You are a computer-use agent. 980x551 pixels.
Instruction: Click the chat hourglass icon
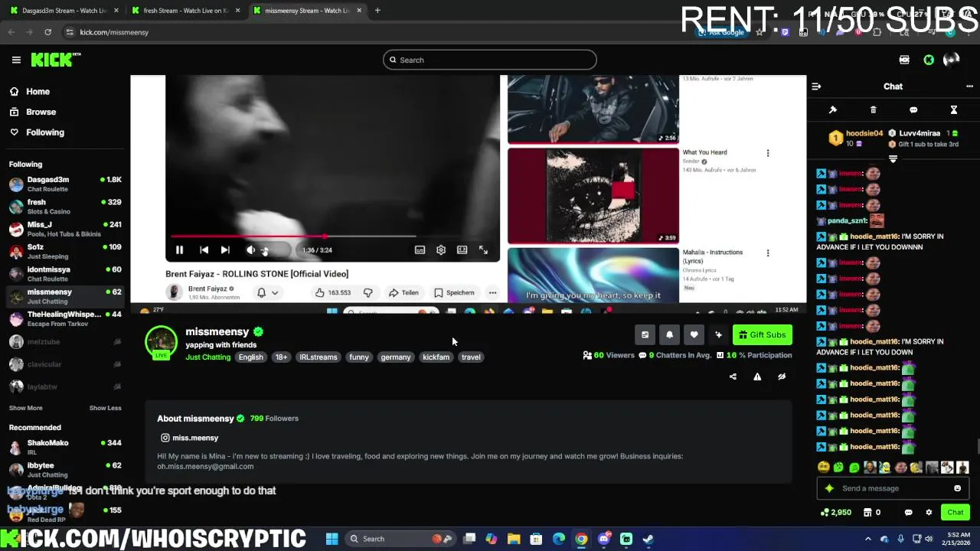point(954,110)
